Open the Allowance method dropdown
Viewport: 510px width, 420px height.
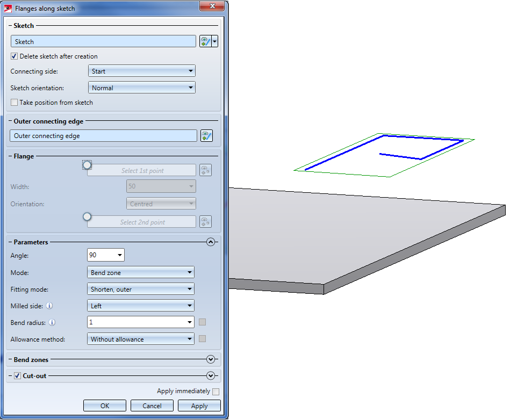[x=140, y=339]
